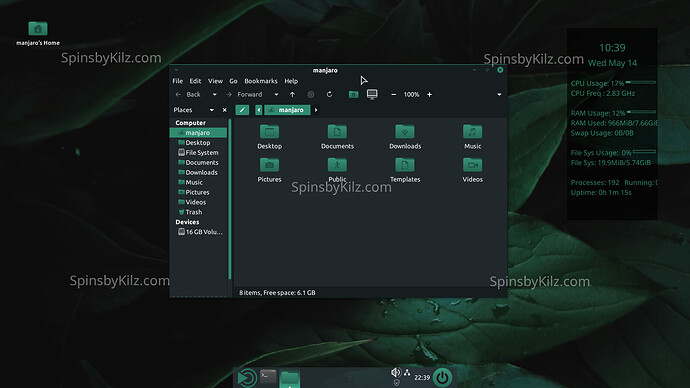Click the sidebar vertical scrollbar

(229, 199)
